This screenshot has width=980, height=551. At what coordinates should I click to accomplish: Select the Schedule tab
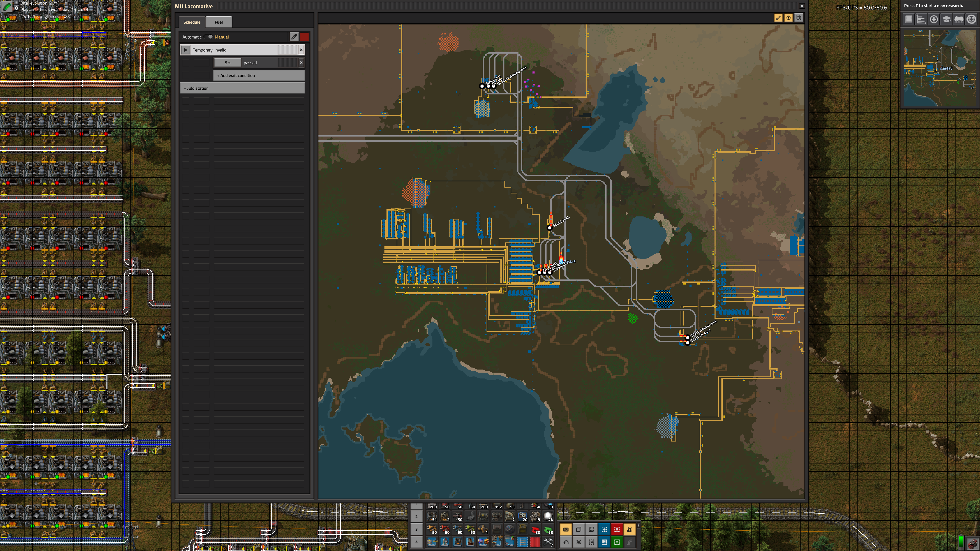(192, 22)
